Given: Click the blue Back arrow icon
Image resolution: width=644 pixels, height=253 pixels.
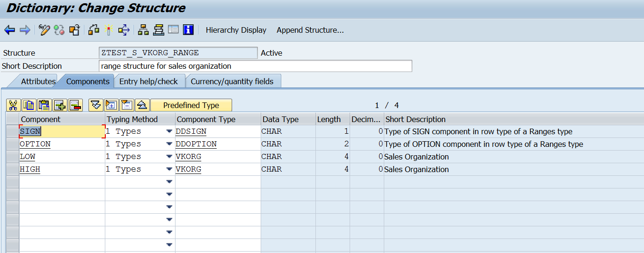Looking at the screenshot, I should [x=9, y=30].
